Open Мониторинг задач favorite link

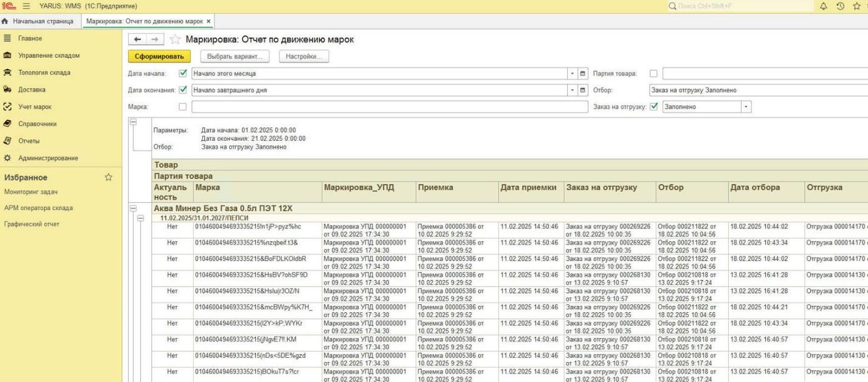tap(31, 192)
